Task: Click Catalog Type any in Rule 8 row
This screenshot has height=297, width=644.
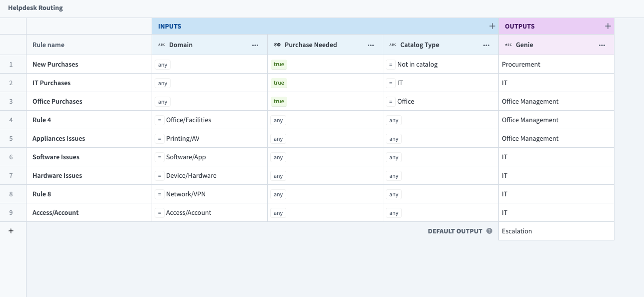Action: [394, 194]
